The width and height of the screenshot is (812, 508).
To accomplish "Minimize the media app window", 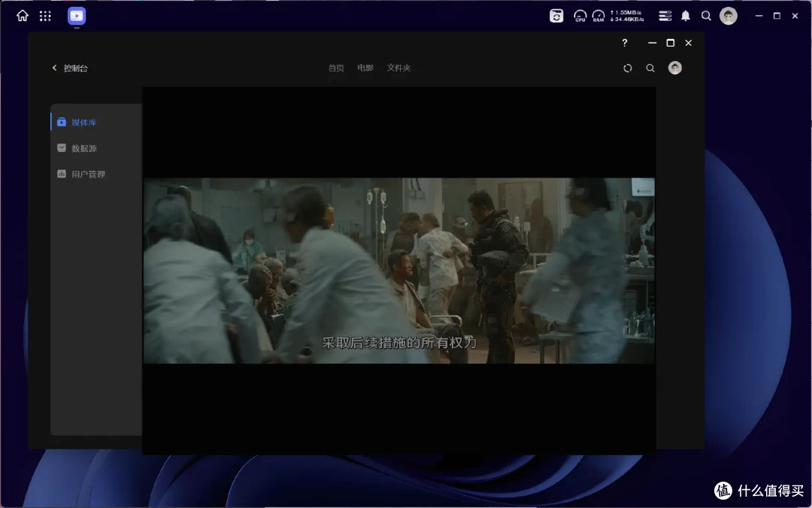I will coord(652,43).
